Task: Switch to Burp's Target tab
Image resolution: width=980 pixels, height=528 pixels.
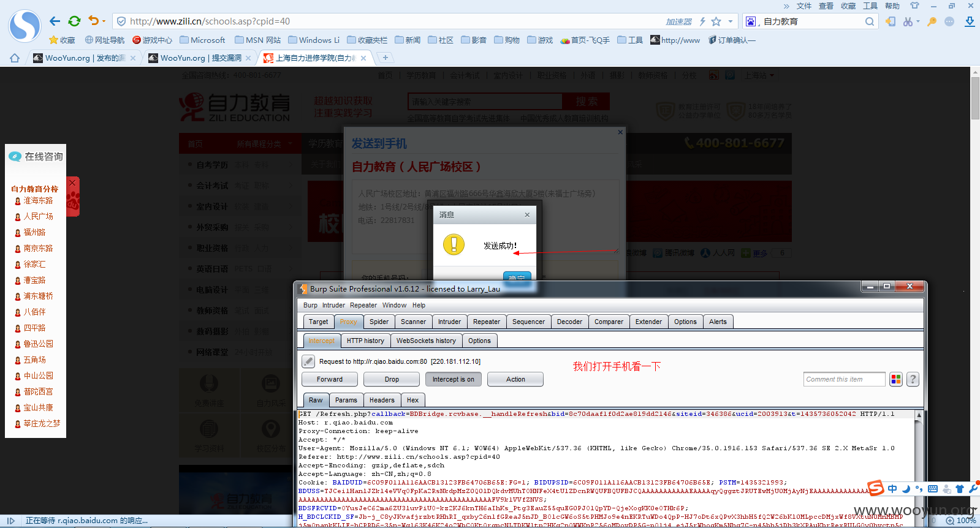Action: [x=318, y=322]
